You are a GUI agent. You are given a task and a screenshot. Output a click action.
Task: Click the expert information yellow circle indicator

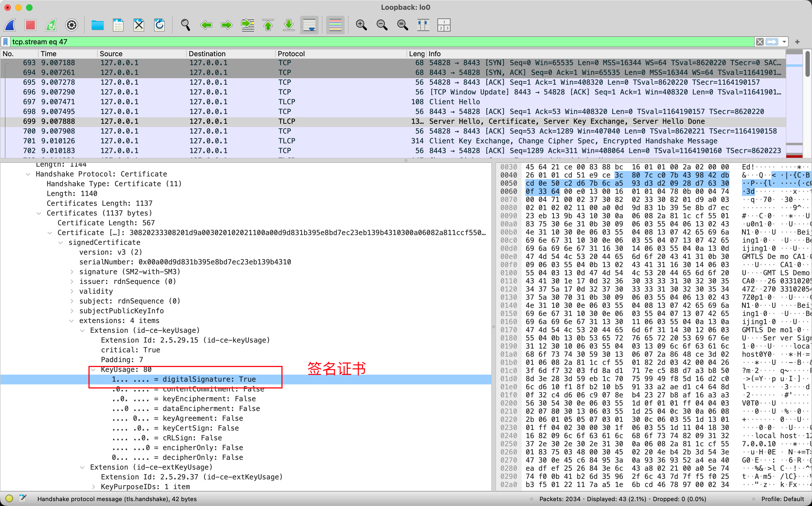9,499
